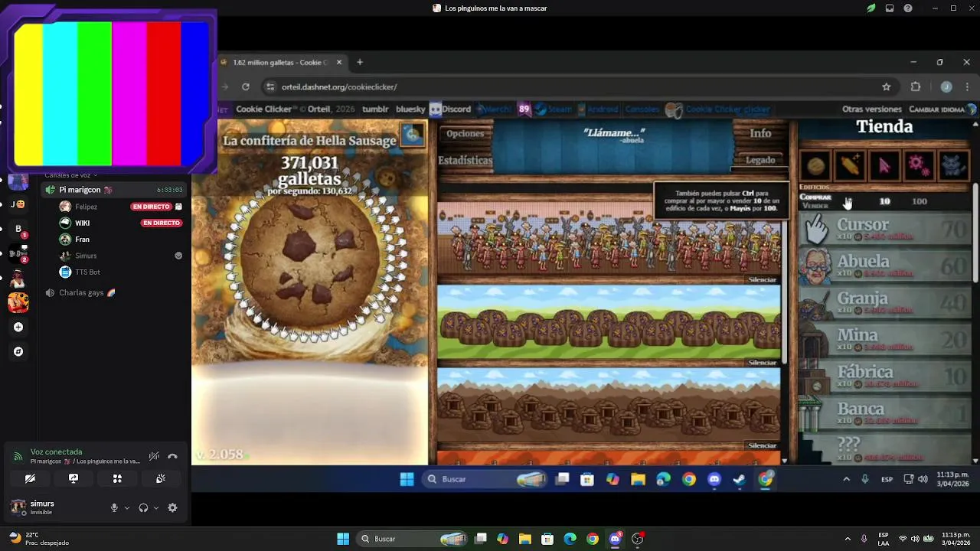
Task: Open the Discord inbox icon
Action: [890, 8]
